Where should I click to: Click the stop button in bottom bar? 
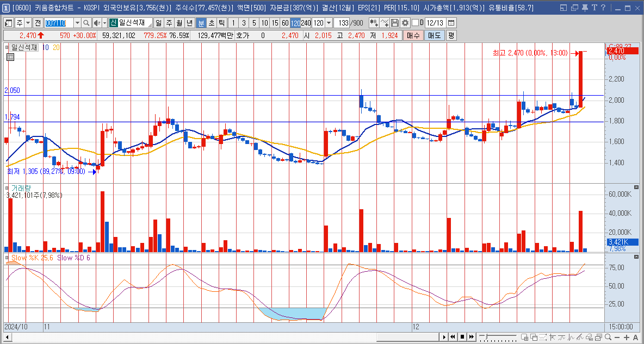point(462,336)
